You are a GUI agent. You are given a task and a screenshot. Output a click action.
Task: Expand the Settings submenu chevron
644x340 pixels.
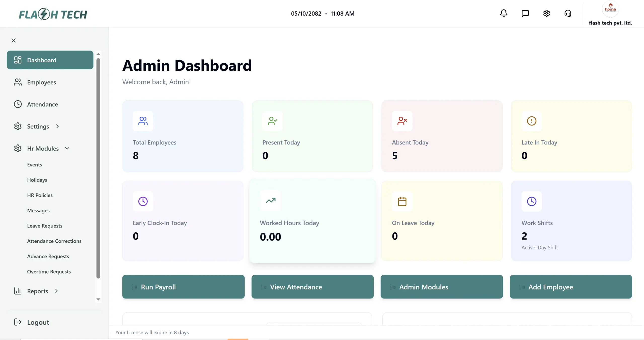[58, 126]
